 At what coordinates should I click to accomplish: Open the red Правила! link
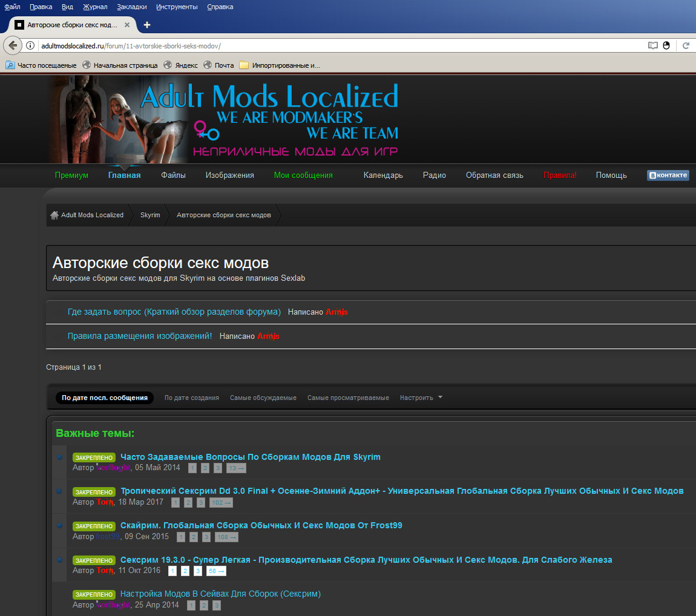(560, 175)
